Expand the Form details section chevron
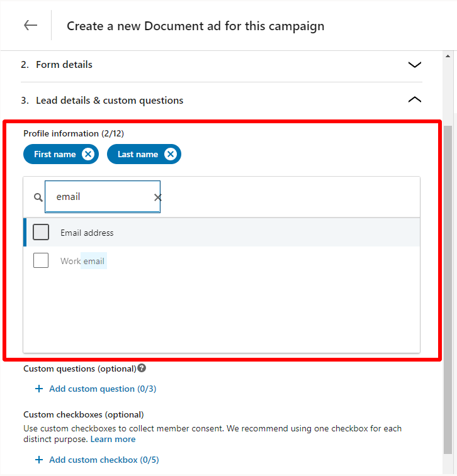Image resolution: width=457 pixels, height=476 pixels. coord(415,65)
